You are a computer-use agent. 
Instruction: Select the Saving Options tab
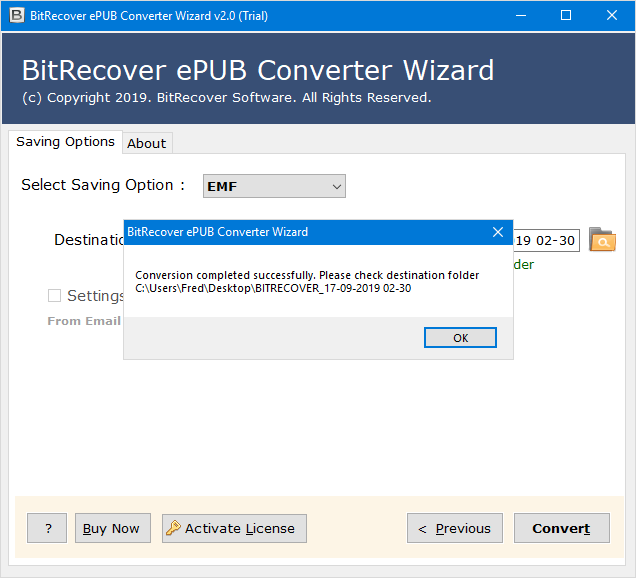click(65, 142)
